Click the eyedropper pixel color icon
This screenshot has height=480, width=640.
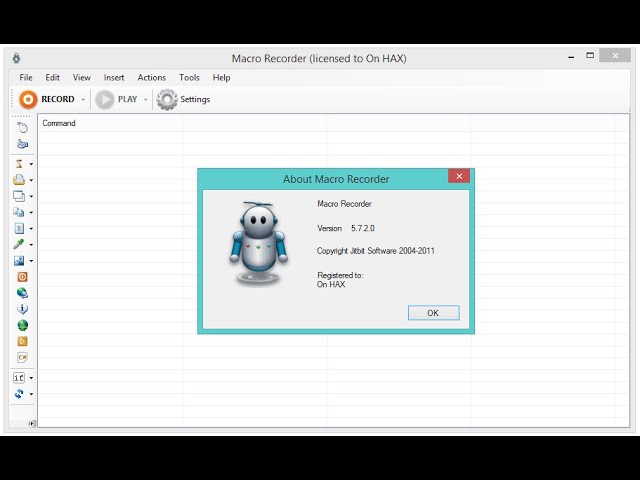[20, 244]
